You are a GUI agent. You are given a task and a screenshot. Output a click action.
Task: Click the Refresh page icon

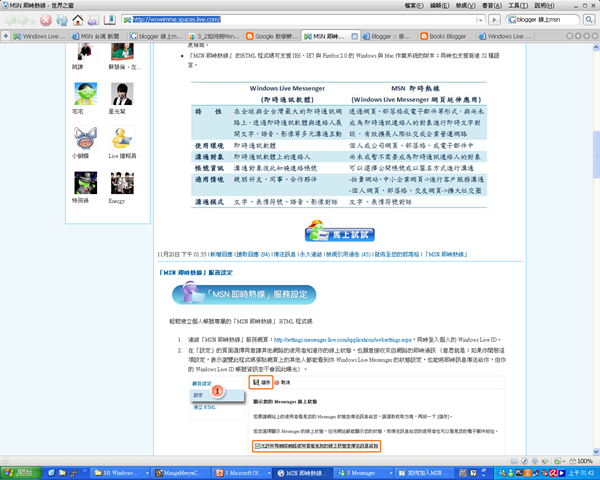pyautogui.click(x=62, y=20)
